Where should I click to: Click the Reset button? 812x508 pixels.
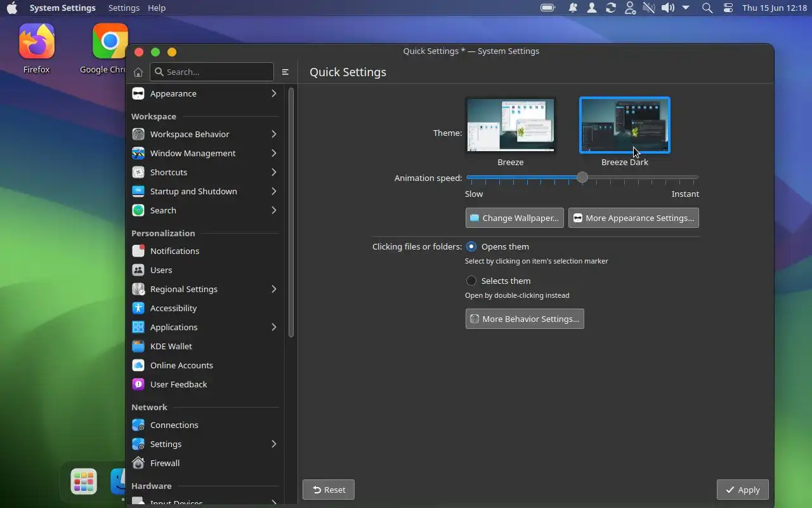(329, 490)
